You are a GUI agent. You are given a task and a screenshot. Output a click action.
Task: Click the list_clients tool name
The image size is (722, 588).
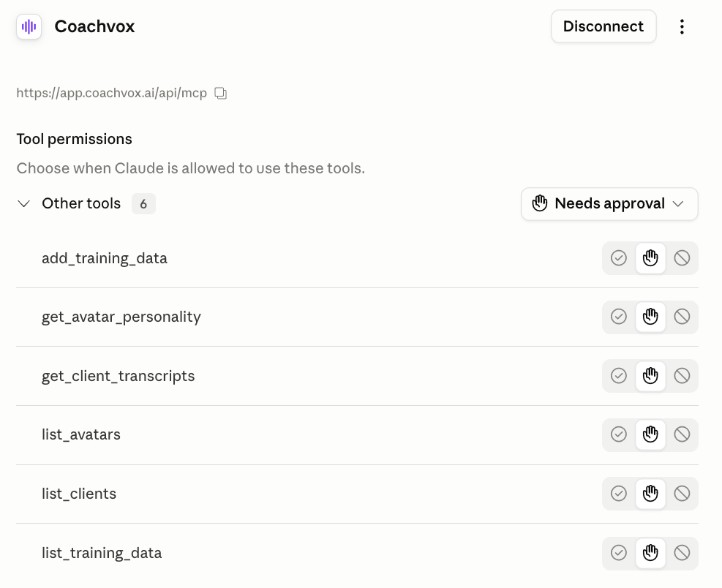tap(79, 494)
